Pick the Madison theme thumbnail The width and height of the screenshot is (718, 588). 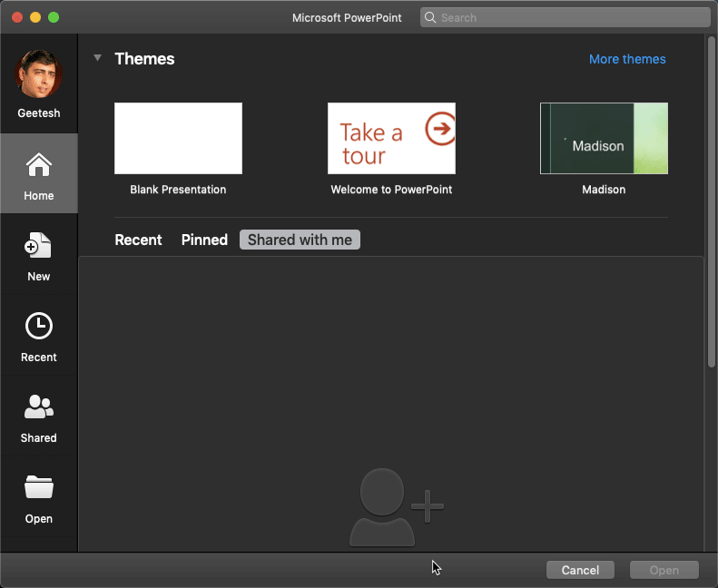click(x=604, y=138)
